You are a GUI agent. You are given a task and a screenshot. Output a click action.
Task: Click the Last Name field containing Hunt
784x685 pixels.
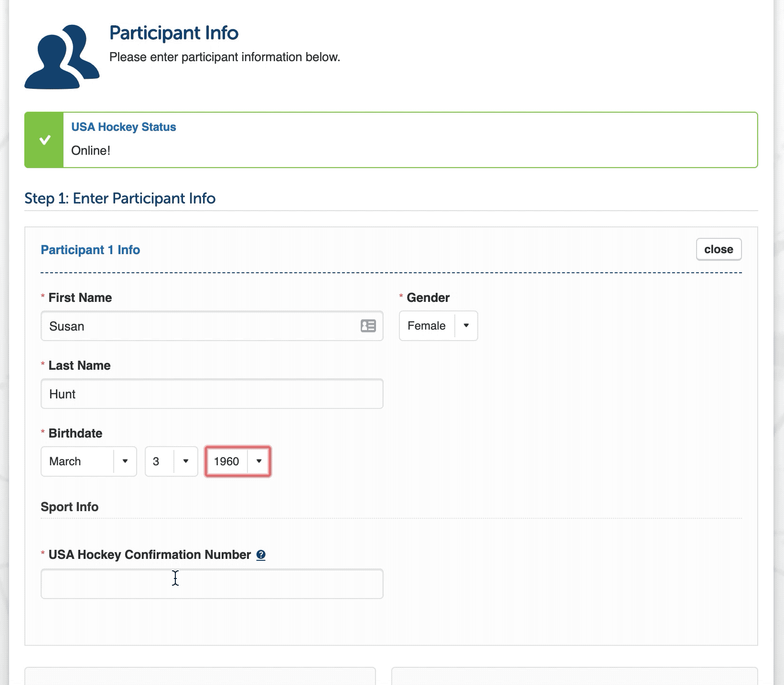click(212, 394)
